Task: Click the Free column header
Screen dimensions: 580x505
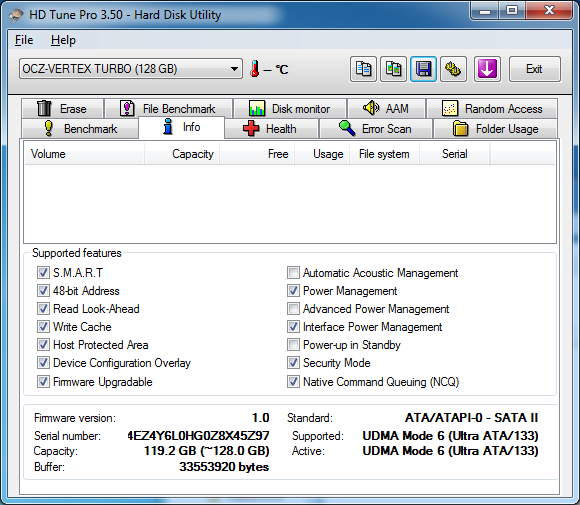Action: click(257, 154)
